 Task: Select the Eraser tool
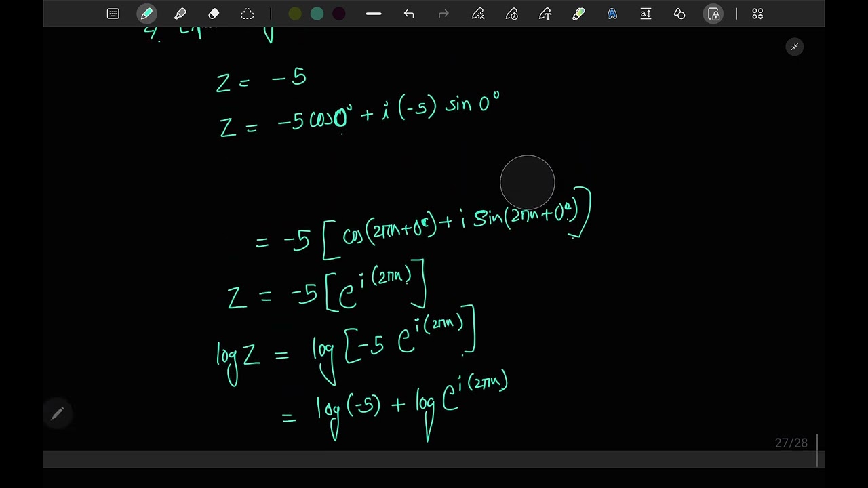click(x=214, y=14)
